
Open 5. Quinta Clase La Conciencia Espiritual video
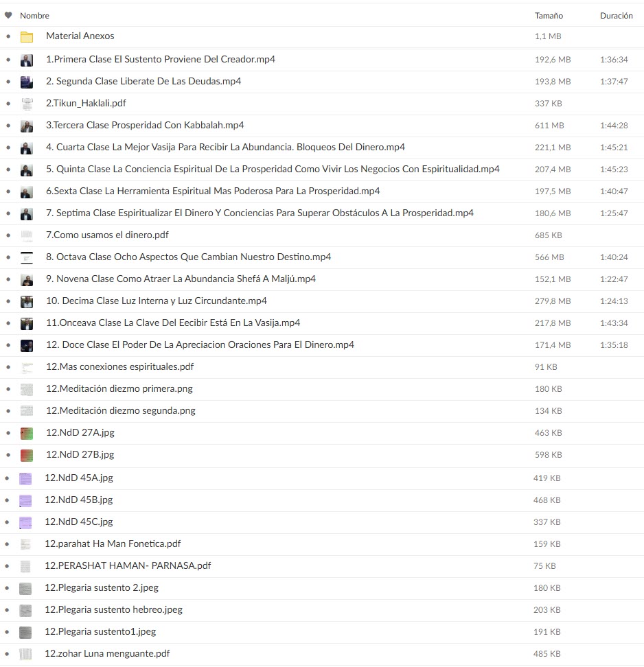[273, 169]
